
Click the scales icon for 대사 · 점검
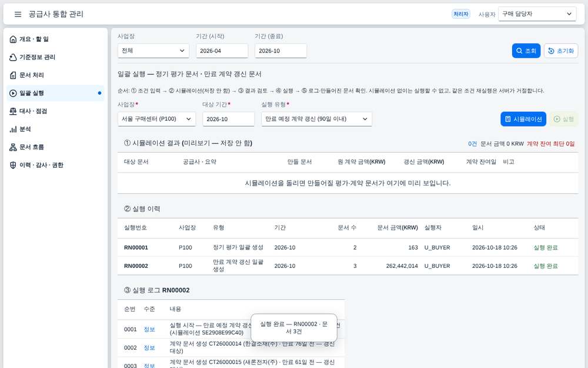point(13,111)
